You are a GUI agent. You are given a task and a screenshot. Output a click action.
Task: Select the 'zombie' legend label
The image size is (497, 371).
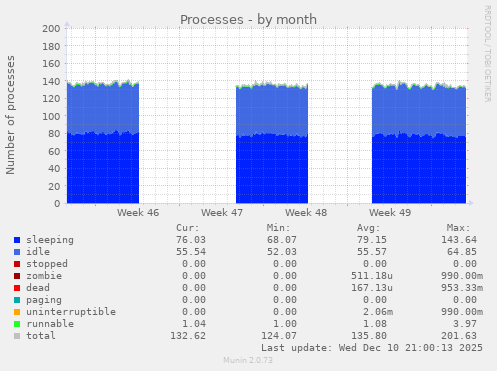click(x=44, y=276)
